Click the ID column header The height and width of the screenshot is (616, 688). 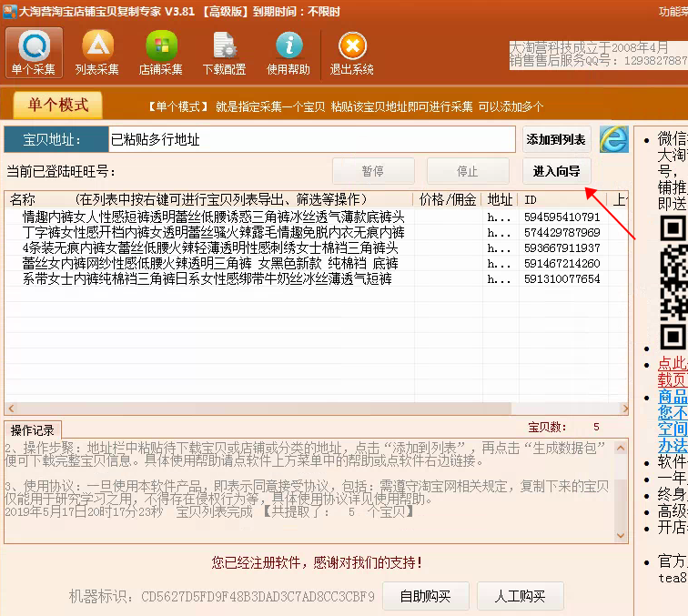pos(562,199)
